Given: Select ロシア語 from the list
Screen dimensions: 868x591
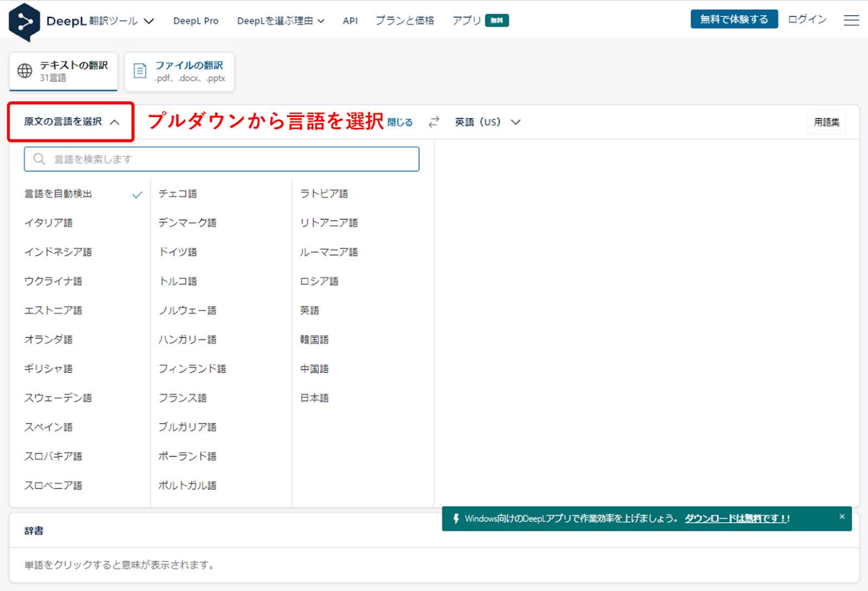Looking at the screenshot, I should (x=319, y=281).
